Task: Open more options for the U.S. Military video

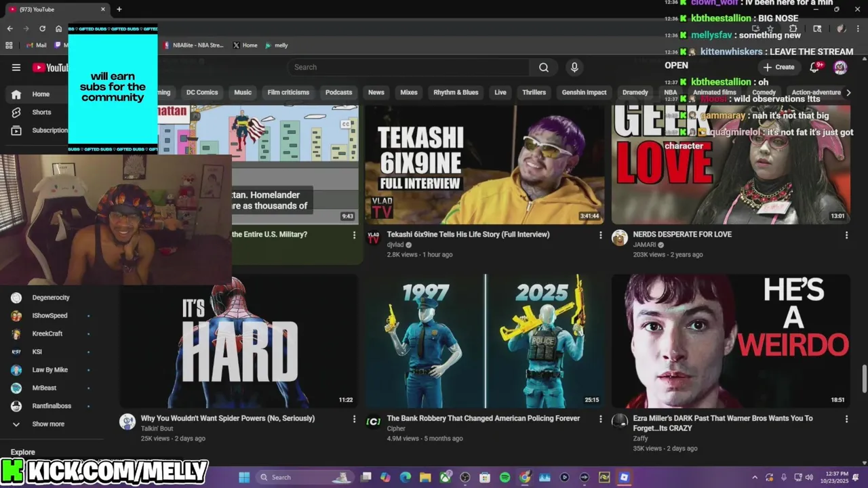Action: [354, 235]
